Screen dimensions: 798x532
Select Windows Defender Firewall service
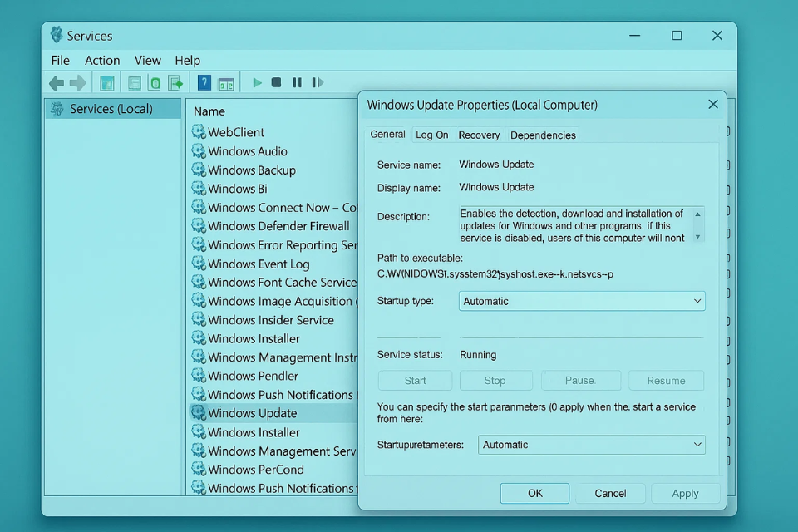(278, 226)
